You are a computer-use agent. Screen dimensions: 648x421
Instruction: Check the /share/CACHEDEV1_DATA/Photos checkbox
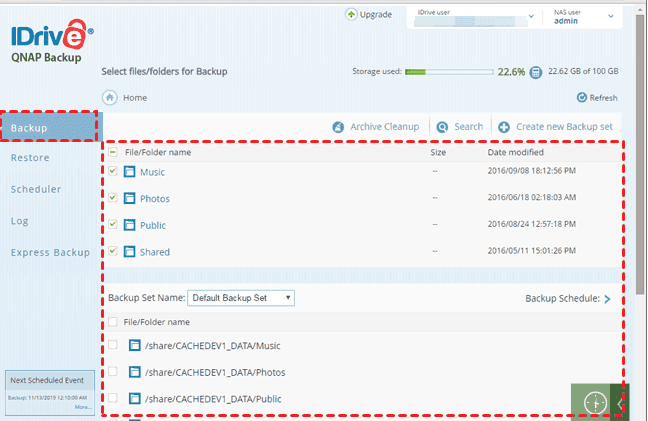coord(112,371)
